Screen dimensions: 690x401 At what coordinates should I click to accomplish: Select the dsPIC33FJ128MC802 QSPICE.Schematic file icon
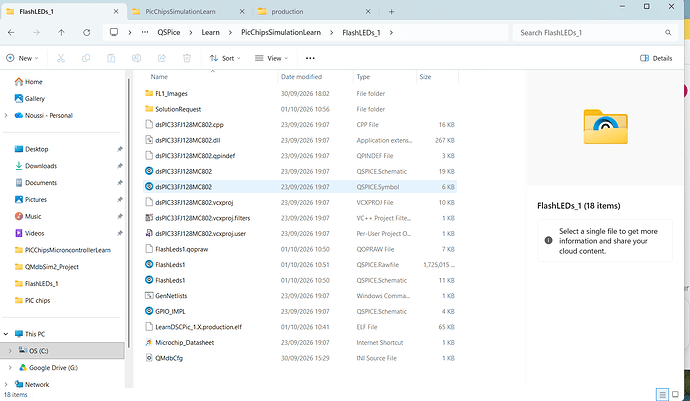click(149, 171)
